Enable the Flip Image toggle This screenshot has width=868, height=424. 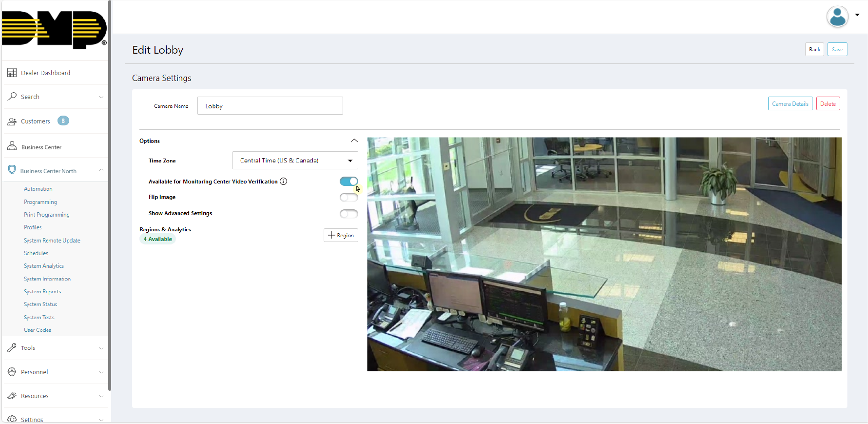coord(348,198)
